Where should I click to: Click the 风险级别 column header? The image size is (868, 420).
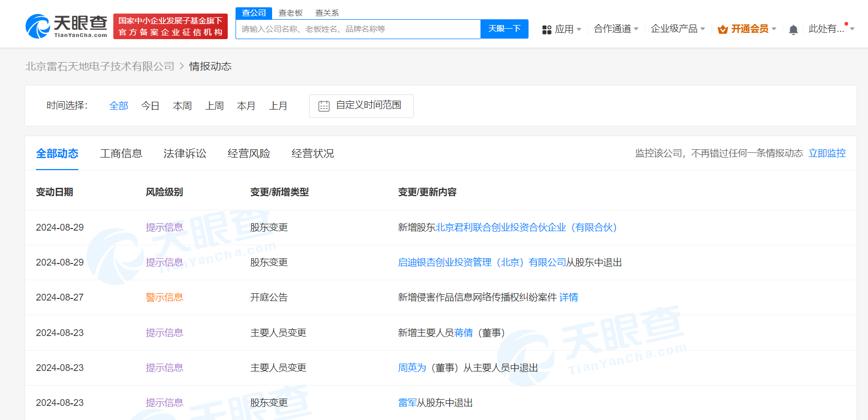tap(165, 192)
